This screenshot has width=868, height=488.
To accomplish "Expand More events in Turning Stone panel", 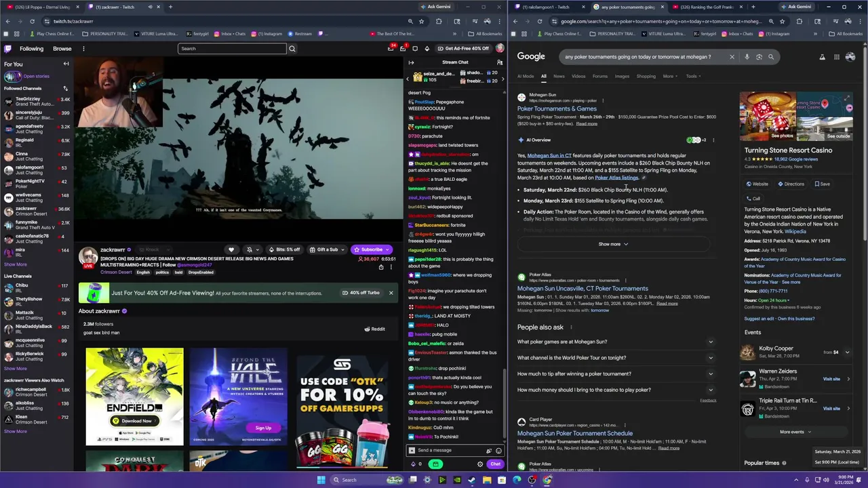I will tap(795, 432).
